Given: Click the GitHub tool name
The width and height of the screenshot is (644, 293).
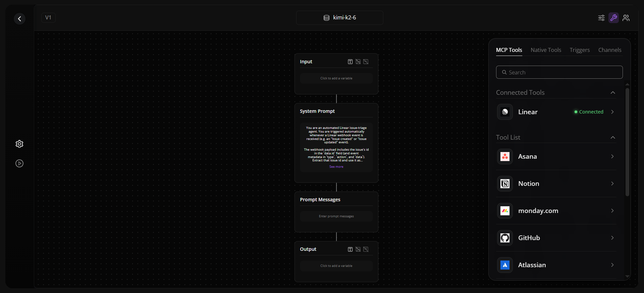Looking at the screenshot, I should (529, 238).
